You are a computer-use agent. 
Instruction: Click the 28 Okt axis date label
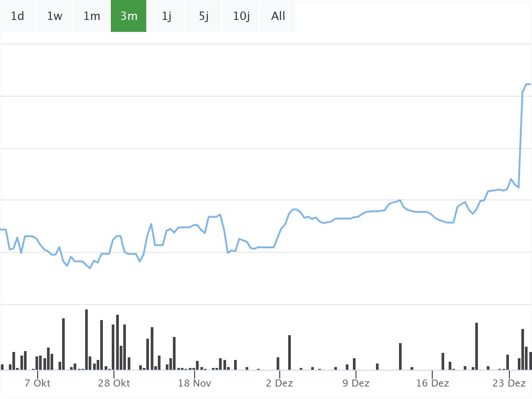tap(114, 383)
